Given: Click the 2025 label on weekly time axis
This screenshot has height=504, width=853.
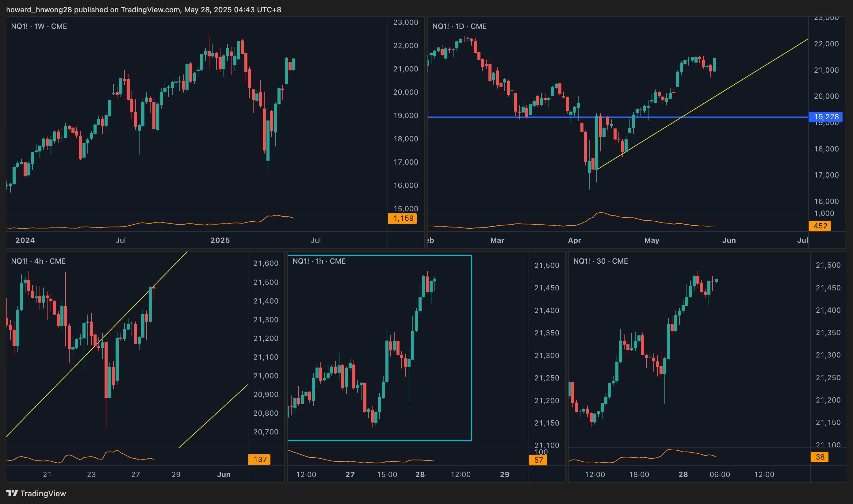Looking at the screenshot, I should pos(220,240).
